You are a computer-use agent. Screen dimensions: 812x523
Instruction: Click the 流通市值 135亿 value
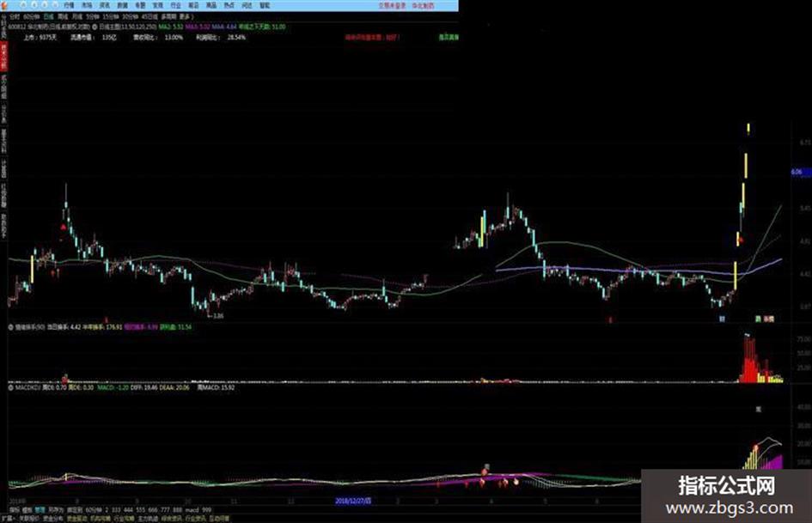pyautogui.click(x=94, y=37)
